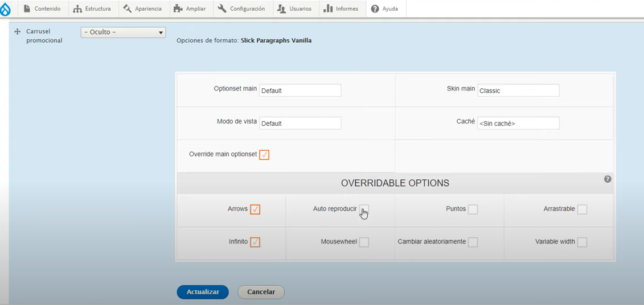The width and height of the screenshot is (644, 305).
Task: Open the Oculto label dropdown
Action: point(123,32)
